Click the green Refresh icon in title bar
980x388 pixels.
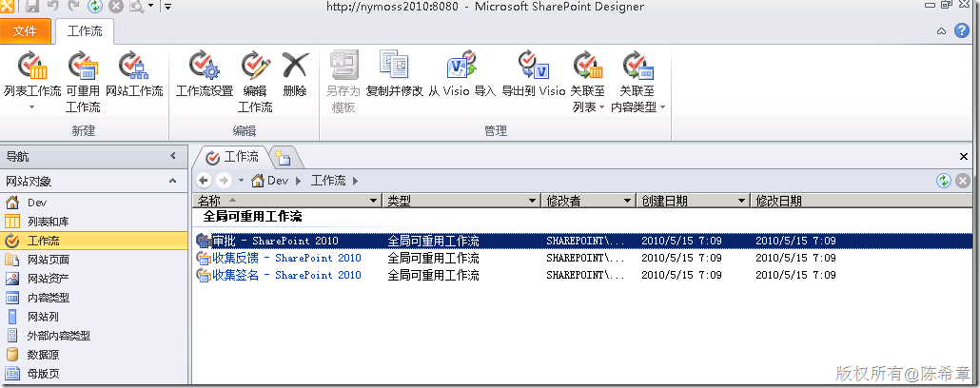94,7
